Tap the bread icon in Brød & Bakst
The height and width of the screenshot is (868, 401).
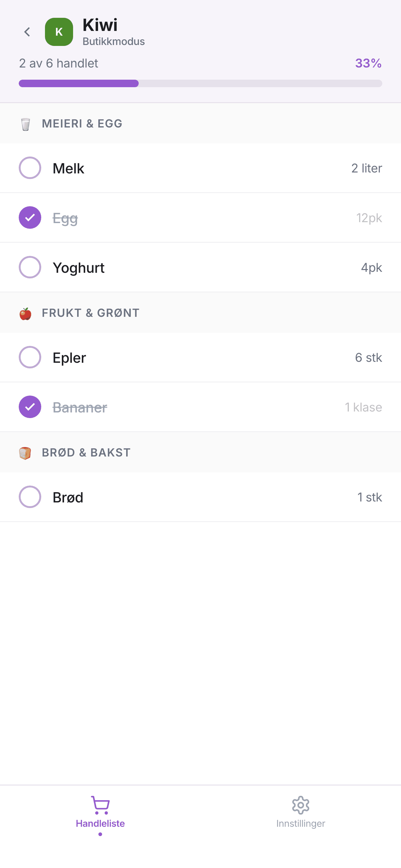tap(25, 453)
